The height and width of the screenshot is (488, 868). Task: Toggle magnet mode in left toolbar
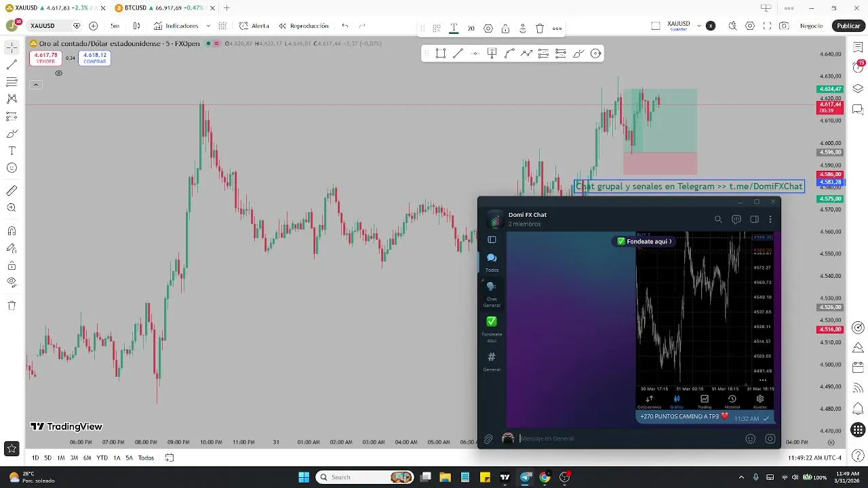(x=12, y=230)
